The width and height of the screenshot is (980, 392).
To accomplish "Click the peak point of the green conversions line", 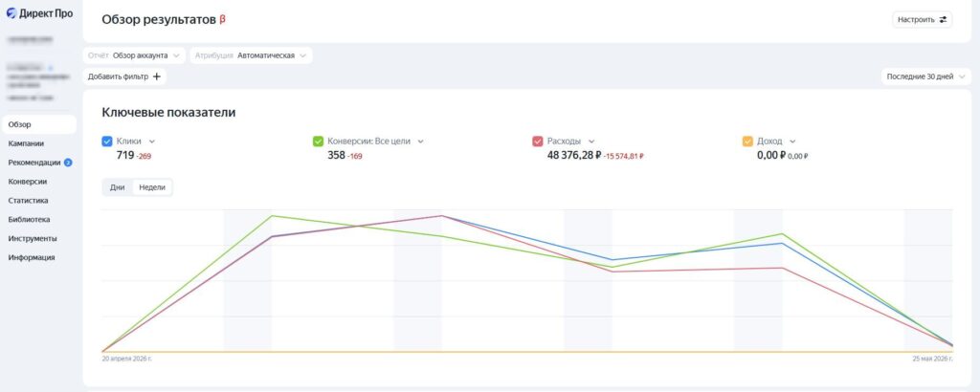I will click(272, 216).
